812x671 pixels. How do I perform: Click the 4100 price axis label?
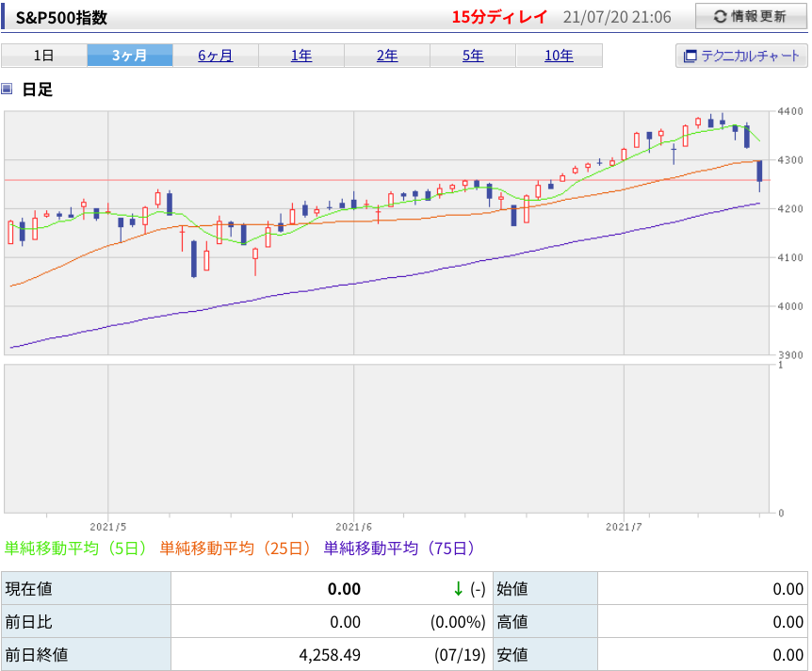[790, 257]
